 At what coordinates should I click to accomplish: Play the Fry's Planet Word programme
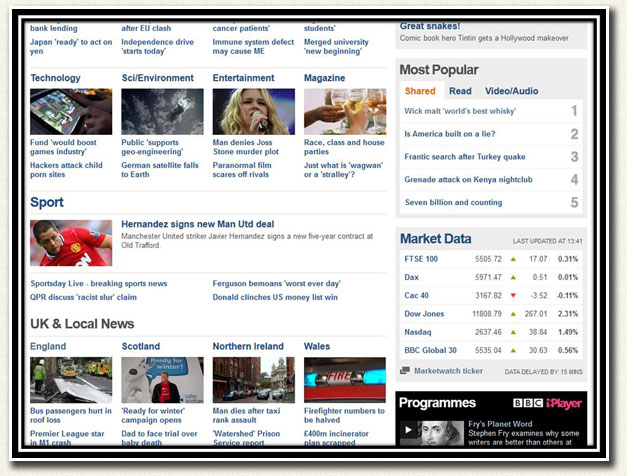pos(408,430)
